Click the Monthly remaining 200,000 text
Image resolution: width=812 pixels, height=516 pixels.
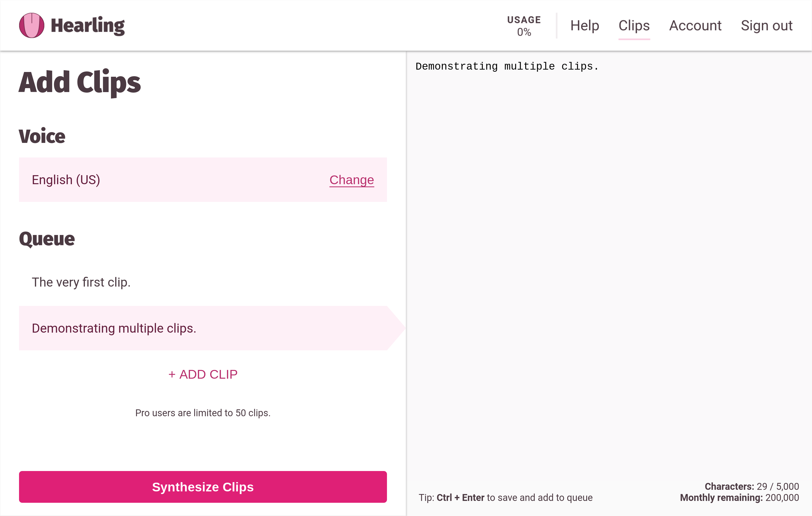(x=739, y=497)
